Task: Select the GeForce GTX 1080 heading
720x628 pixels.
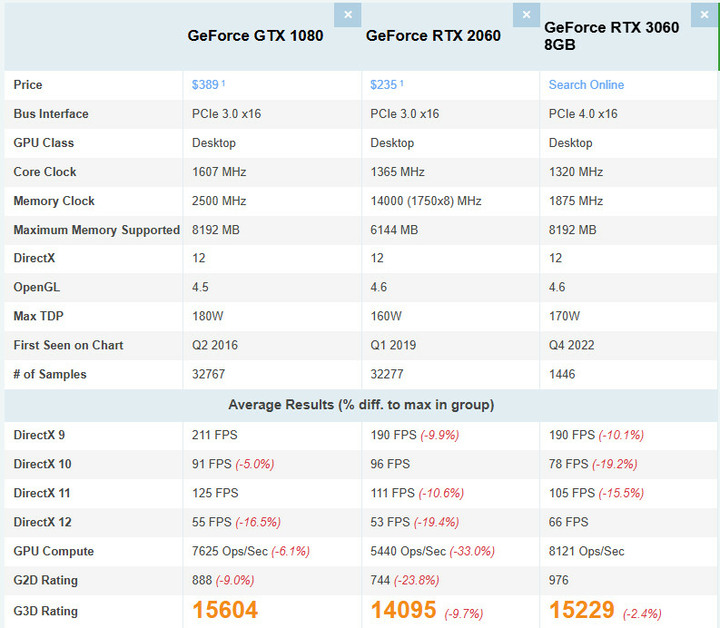Action: click(x=255, y=36)
